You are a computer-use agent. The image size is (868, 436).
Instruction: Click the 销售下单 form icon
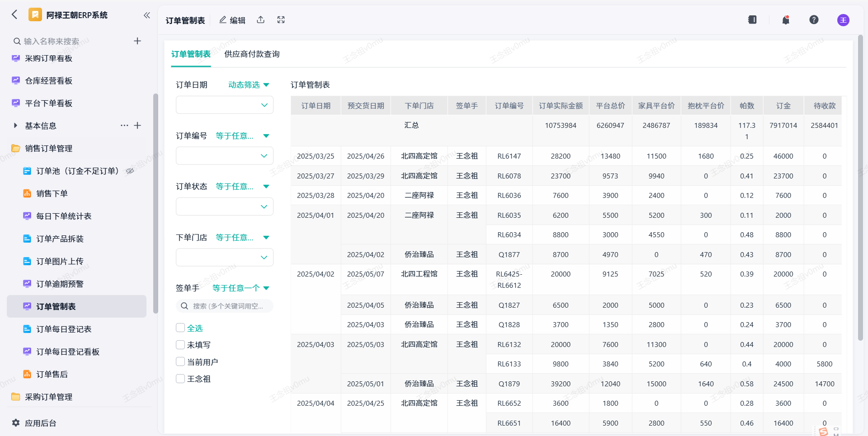[x=27, y=193]
